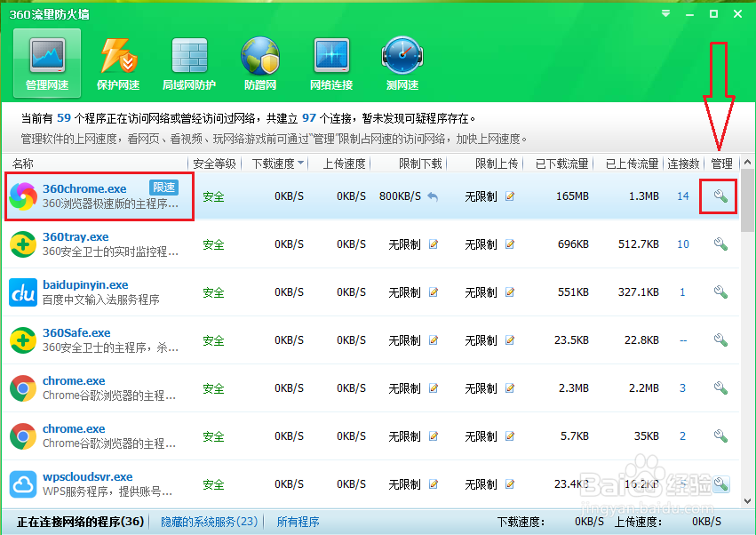Open the 360tray.exe name link
756x535 pixels.
pyautogui.click(x=76, y=237)
